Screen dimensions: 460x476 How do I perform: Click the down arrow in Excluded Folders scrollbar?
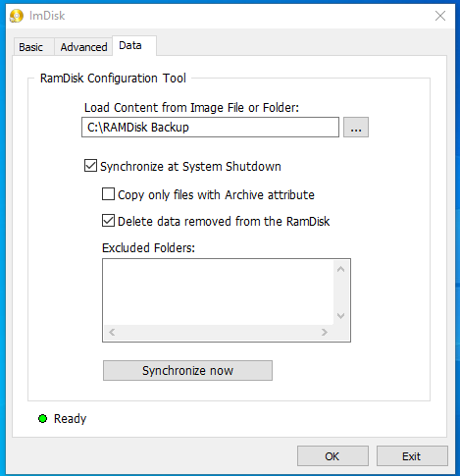click(x=340, y=316)
